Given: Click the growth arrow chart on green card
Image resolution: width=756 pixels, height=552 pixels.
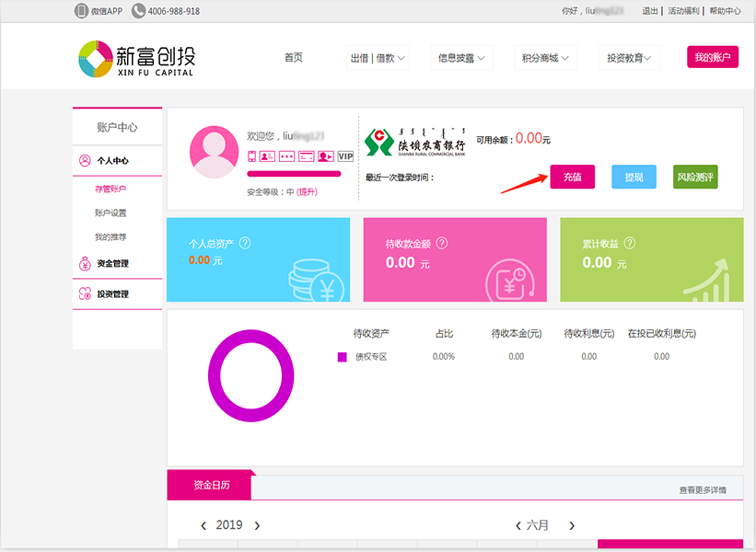Looking at the screenshot, I should coord(707,281).
